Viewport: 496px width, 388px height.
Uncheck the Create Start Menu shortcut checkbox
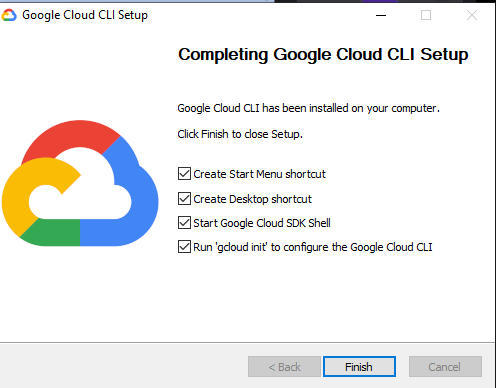click(184, 174)
